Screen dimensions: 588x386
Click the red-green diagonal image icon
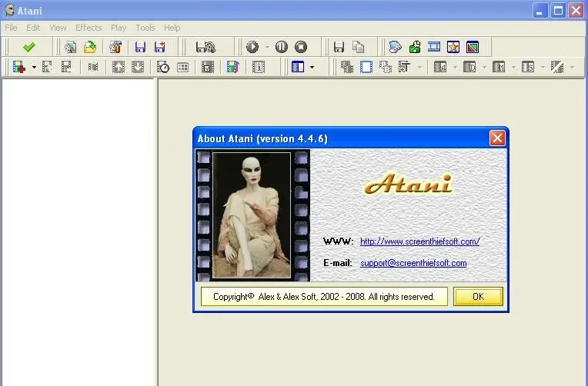473,47
